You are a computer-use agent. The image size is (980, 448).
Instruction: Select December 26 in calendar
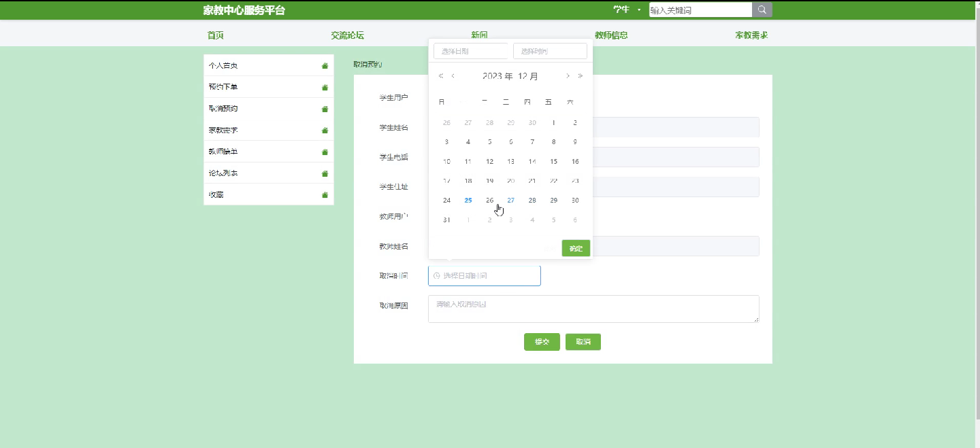pos(489,200)
